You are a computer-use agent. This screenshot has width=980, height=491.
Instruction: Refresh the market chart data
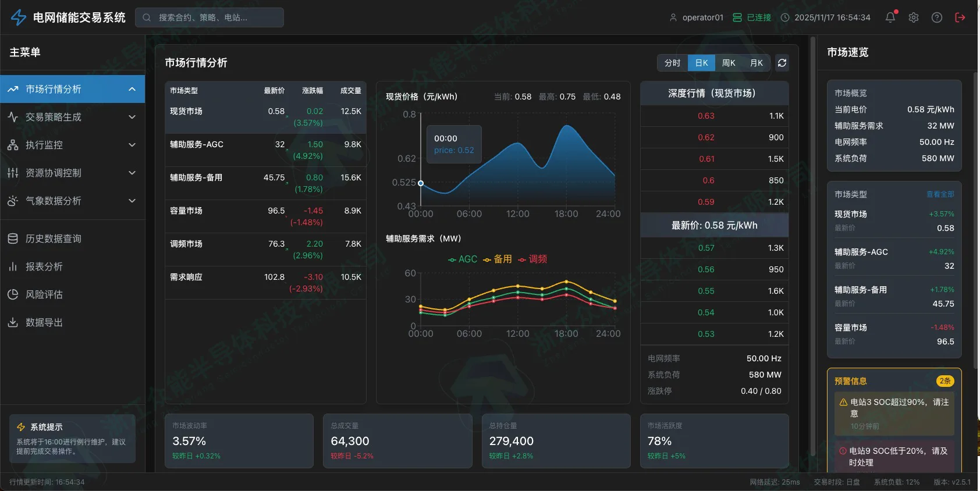pos(782,63)
